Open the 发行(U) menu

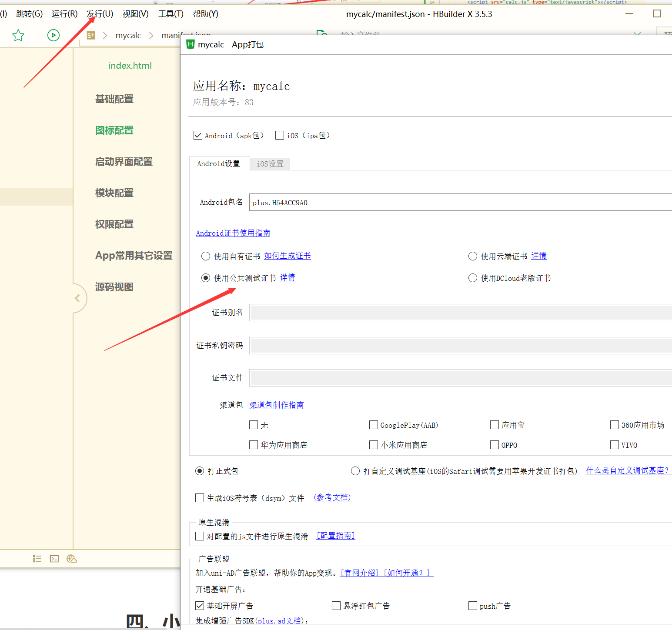100,14
